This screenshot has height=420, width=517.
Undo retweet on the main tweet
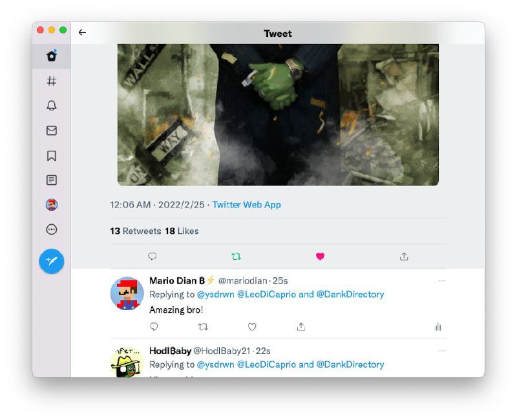[236, 256]
